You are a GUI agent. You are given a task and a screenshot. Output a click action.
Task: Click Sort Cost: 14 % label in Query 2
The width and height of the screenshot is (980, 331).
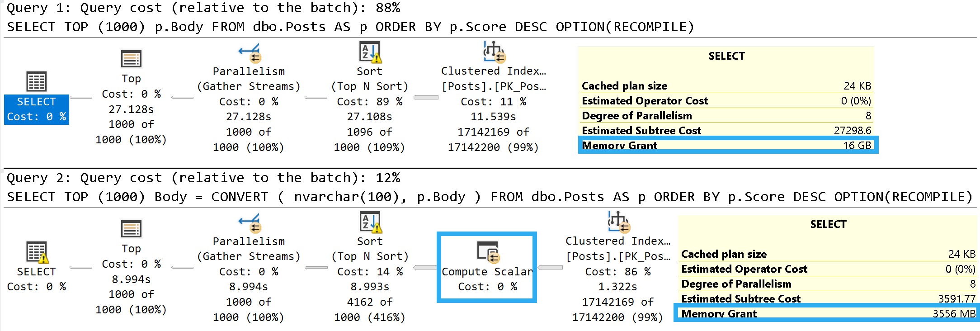click(x=370, y=272)
